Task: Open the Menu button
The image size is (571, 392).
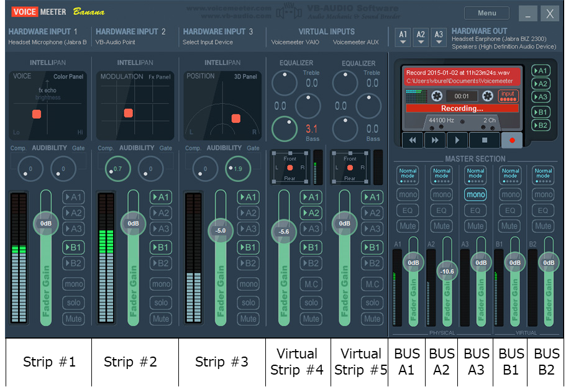Action: [x=487, y=13]
